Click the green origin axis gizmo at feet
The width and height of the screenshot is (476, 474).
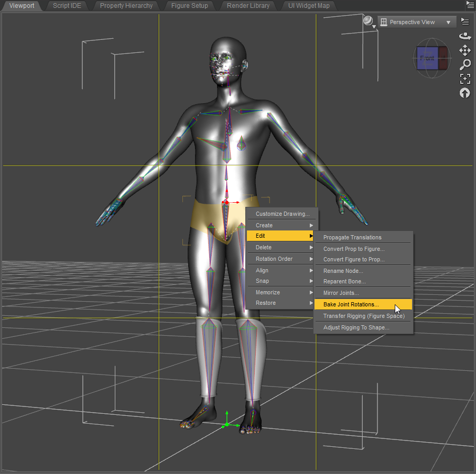coord(227,424)
